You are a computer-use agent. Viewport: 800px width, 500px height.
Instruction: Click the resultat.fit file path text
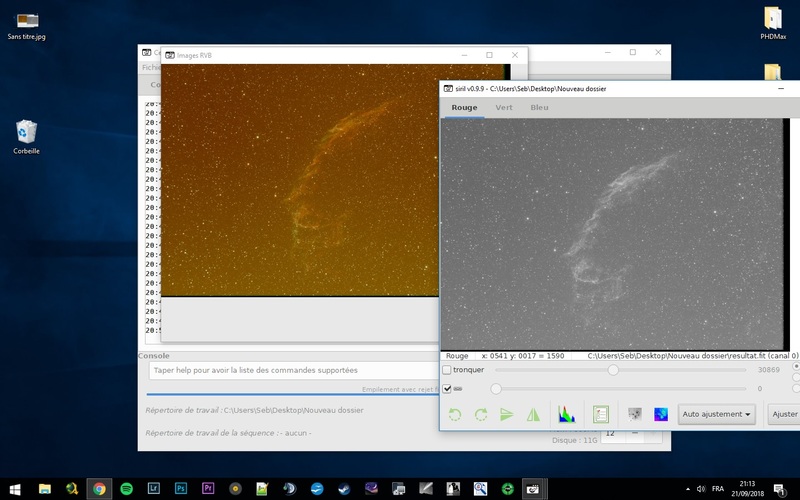692,356
